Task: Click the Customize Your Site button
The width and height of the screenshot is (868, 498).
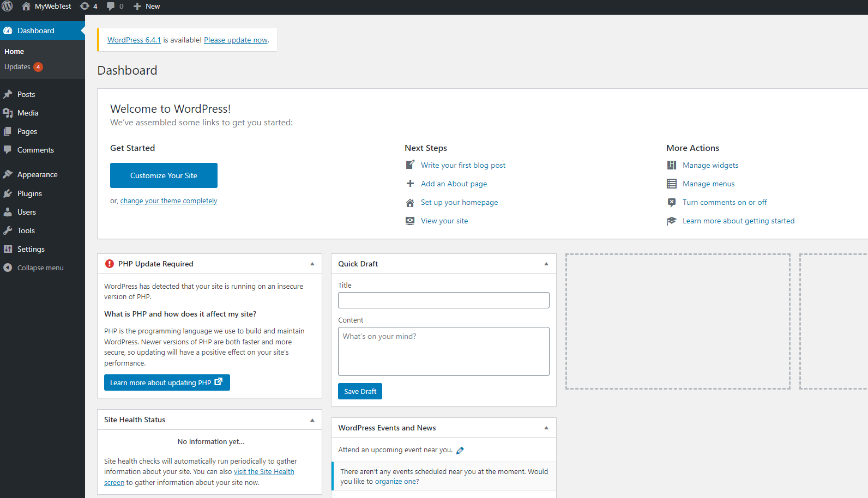Action: (164, 175)
